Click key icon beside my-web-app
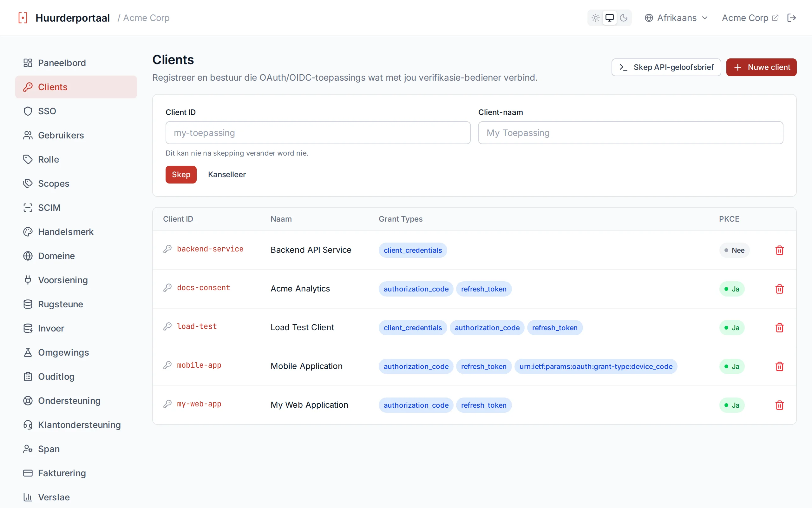Image resolution: width=812 pixels, height=508 pixels. pos(167,404)
